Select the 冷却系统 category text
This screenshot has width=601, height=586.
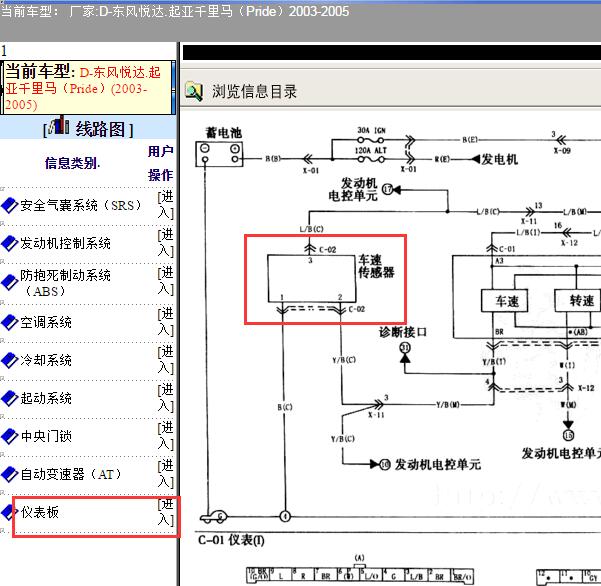tap(46, 360)
